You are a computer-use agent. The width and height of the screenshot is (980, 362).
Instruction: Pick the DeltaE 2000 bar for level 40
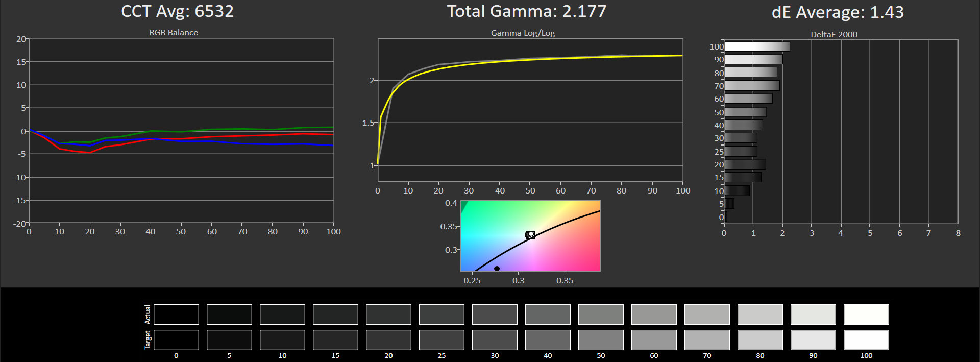744,125
